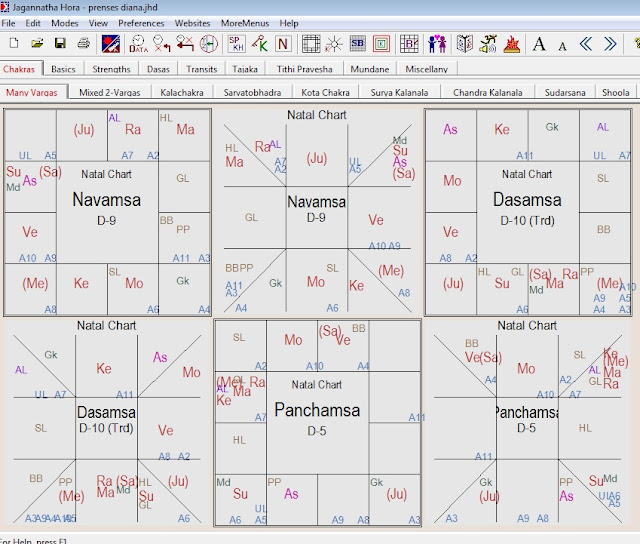Click the red N toolbar icon
This screenshot has width=640, height=544.
283,44
